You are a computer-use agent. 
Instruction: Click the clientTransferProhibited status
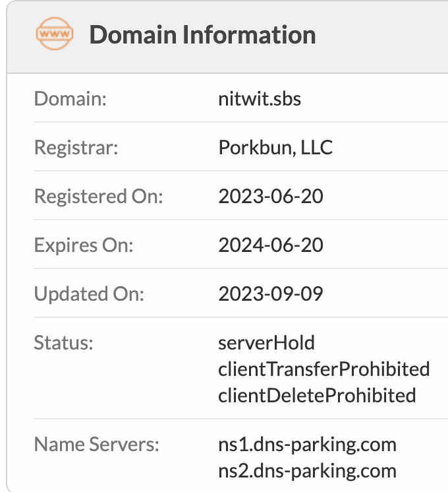pyautogui.click(x=323, y=369)
